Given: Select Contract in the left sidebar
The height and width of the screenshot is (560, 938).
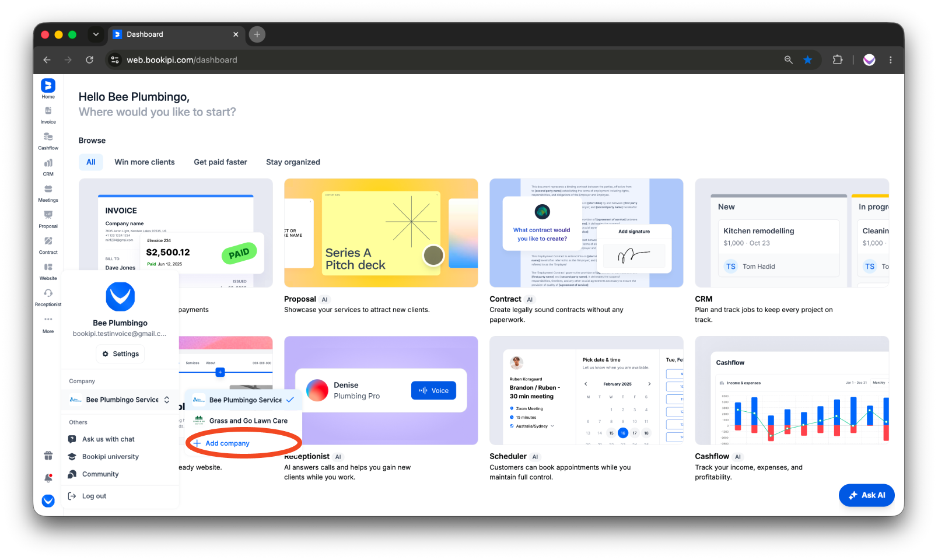Looking at the screenshot, I should tap(48, 245).
